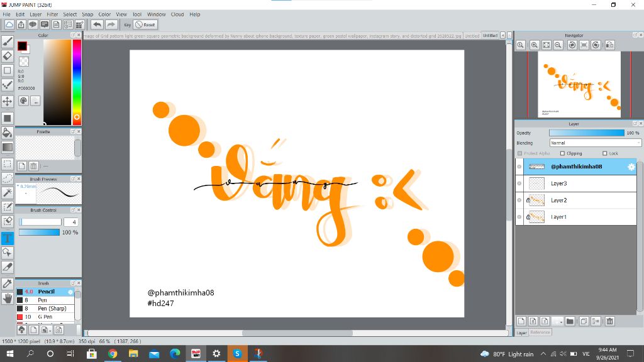The width and height of the screenshot is (644, 362).
Task: Select the Brush tool
Action: click(8, 41)
